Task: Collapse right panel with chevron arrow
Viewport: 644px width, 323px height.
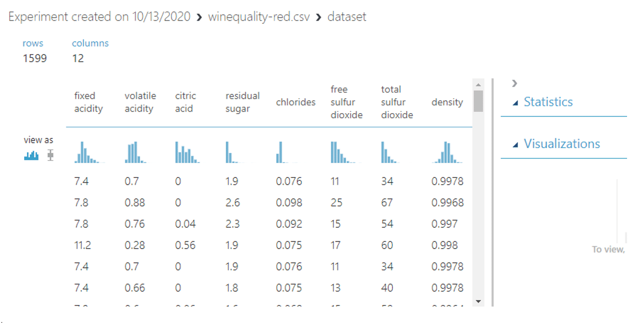Action: point(515,83)
